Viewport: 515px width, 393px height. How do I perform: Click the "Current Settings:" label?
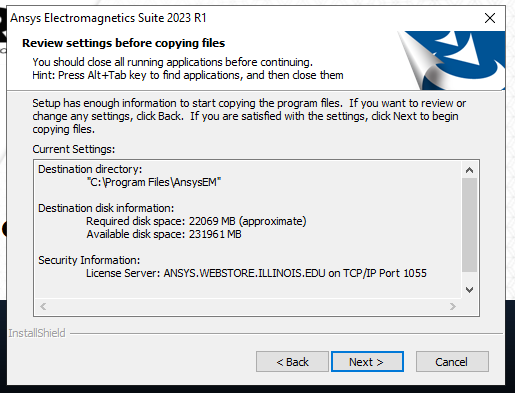tap(74, 149)
